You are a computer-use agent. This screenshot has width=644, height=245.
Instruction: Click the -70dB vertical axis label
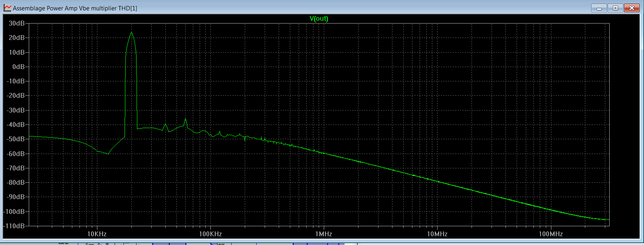16,168
